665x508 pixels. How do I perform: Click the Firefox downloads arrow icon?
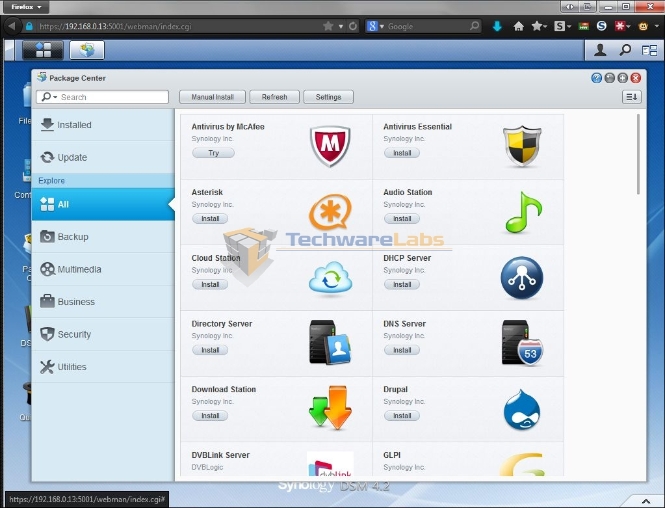(497, 26)
